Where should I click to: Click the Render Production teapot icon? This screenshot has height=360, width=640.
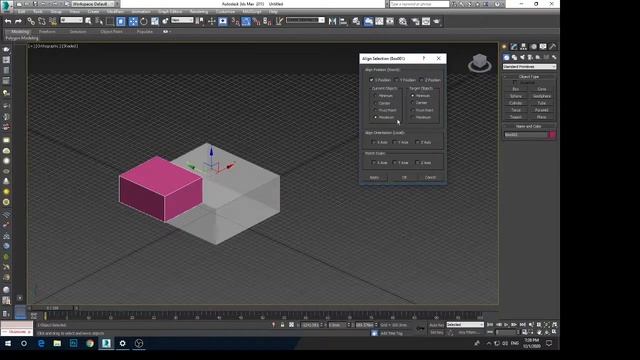pyautogui.click(x=437, y=21)
